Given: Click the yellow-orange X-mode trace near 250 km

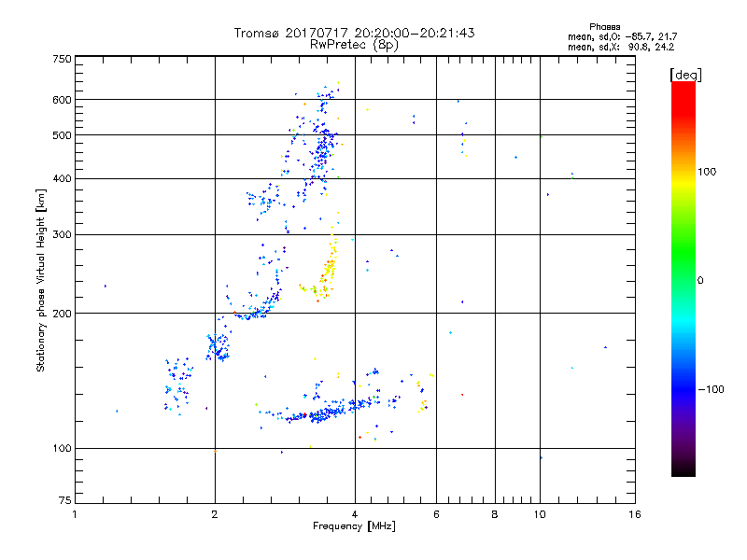Looking at the screenshot, I should pyautogui.click(x=328, y=269).
